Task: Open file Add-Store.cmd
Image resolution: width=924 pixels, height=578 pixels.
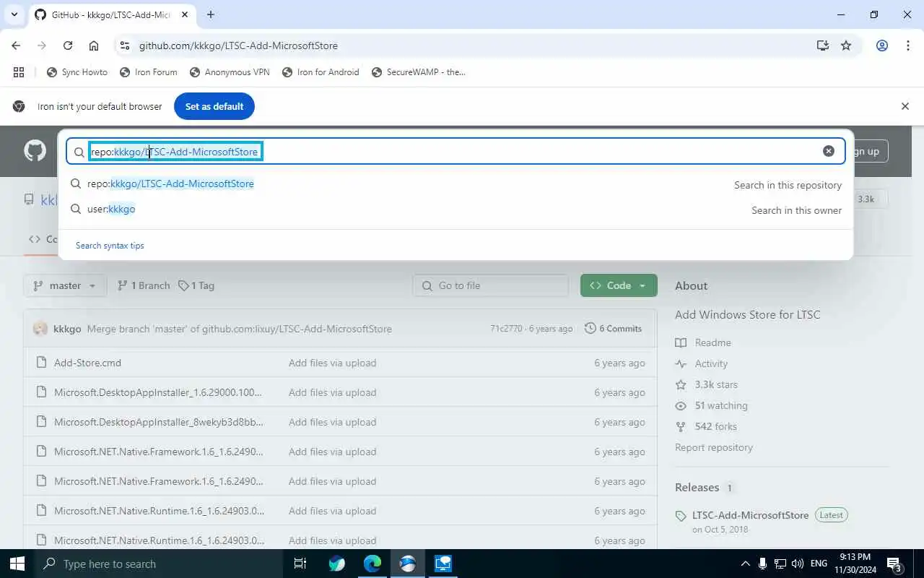Action: point(87,363)
